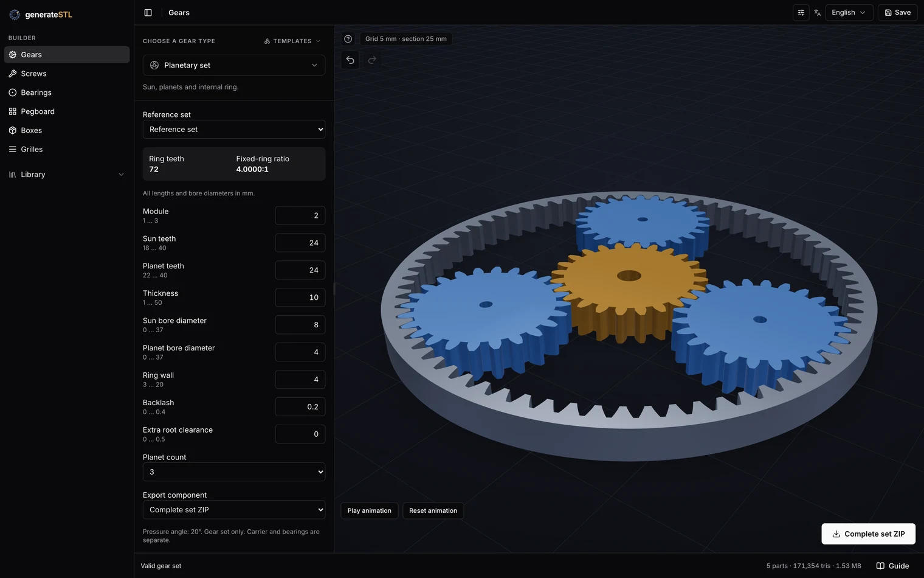Click the generateSTL logo
Image resolution: width=924 pixels, height=578 pixels.
tap(41, 15)
